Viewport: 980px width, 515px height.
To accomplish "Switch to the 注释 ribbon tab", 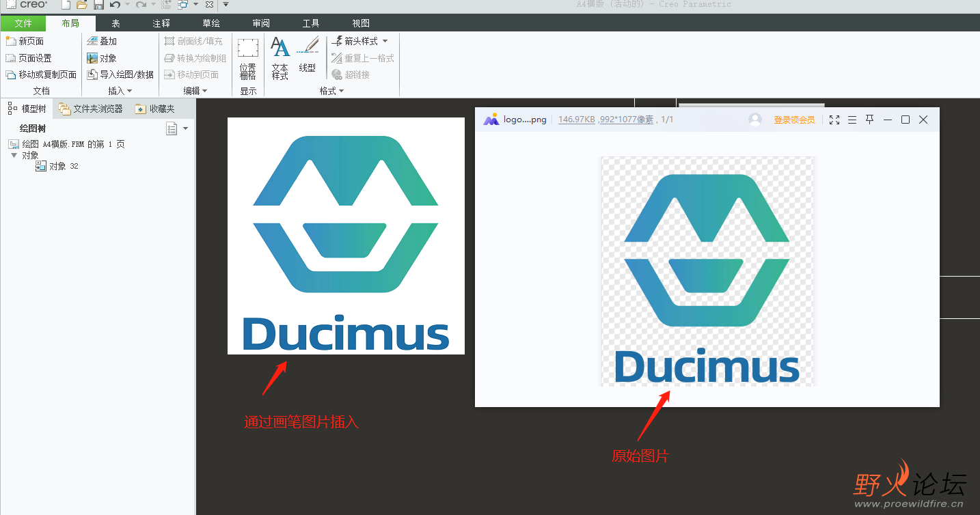I will 161,23.
